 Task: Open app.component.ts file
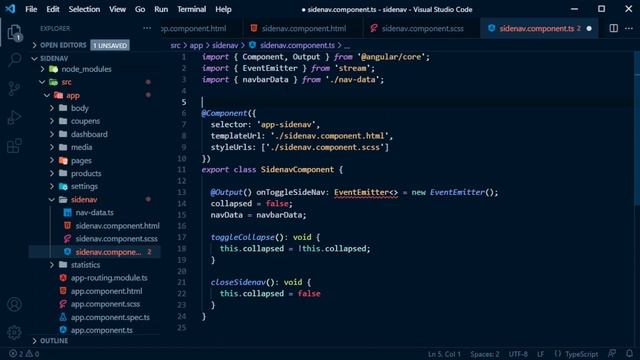click(x=101, y=330)
